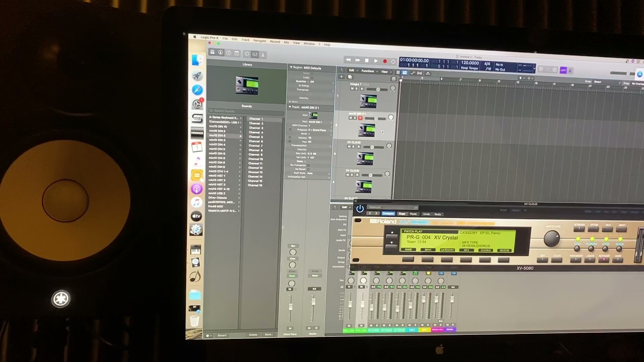Open the Library panel toolbar icon
This screenshot has width=644, height=362.
pyautogui.click(x=212, y=52)
